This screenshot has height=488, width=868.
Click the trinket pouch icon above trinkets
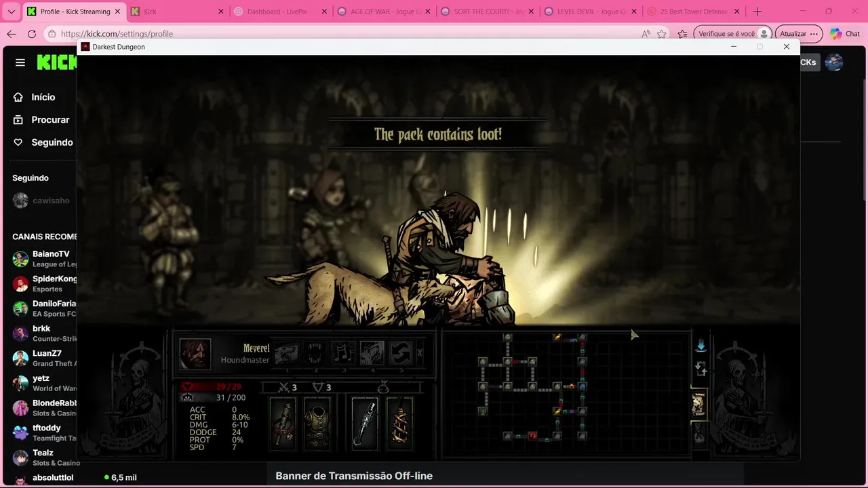click(x=383, y=387)
